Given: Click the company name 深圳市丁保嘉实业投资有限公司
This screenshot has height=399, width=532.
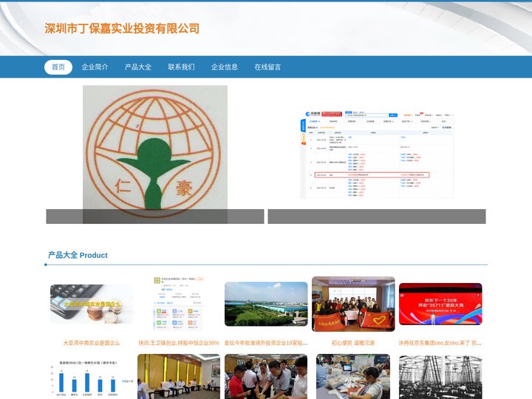Looking at the screenshot, I should click(x=122, y=29).
